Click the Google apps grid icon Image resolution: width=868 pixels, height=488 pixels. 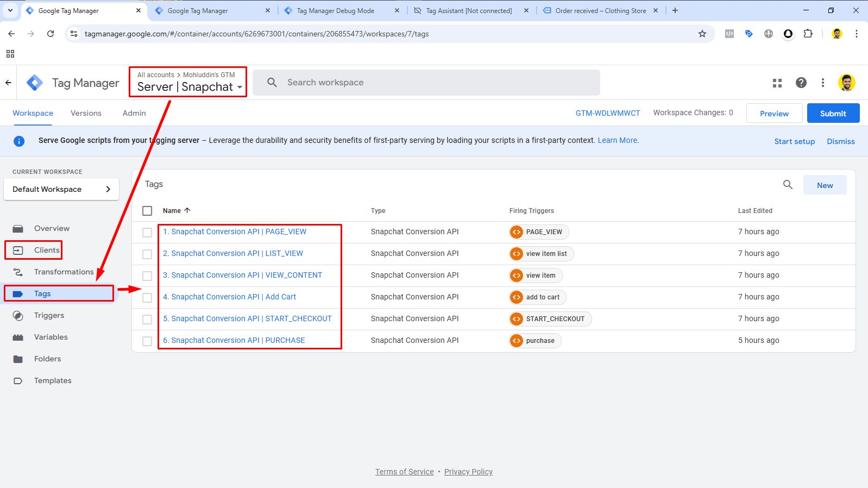click(777, 83)
